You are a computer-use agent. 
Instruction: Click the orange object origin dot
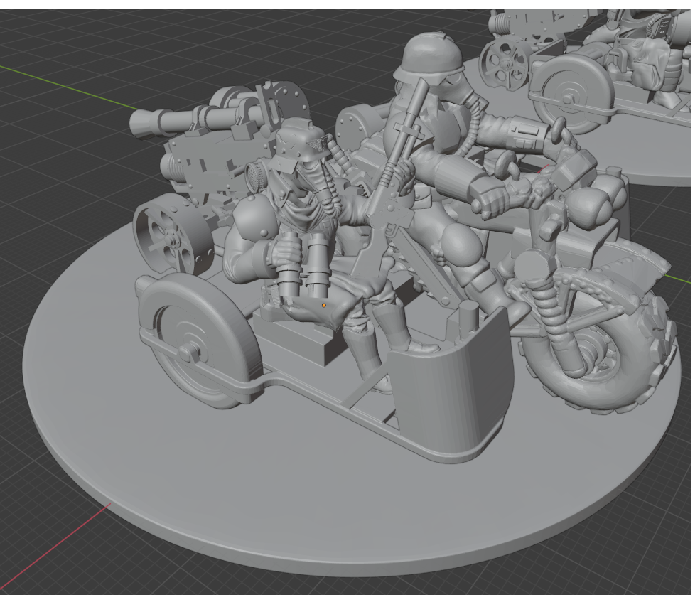(x=323, y=306)
